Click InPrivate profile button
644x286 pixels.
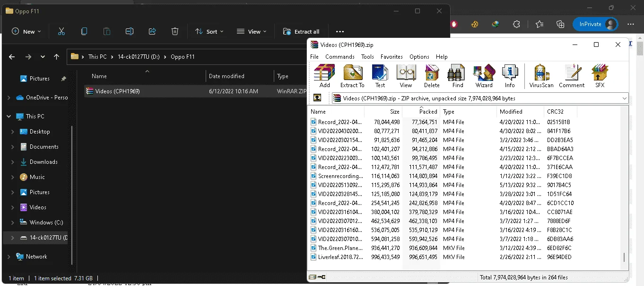coord(596,24)
